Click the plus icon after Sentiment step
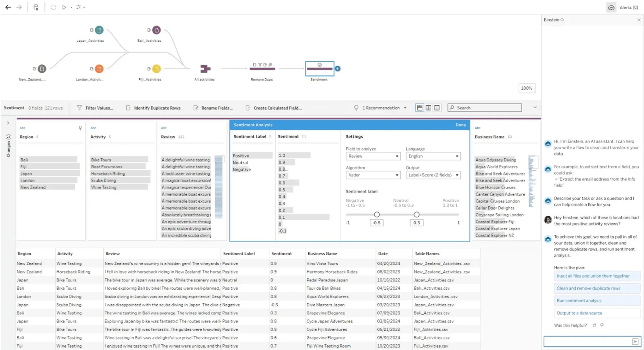 [337, 69]
